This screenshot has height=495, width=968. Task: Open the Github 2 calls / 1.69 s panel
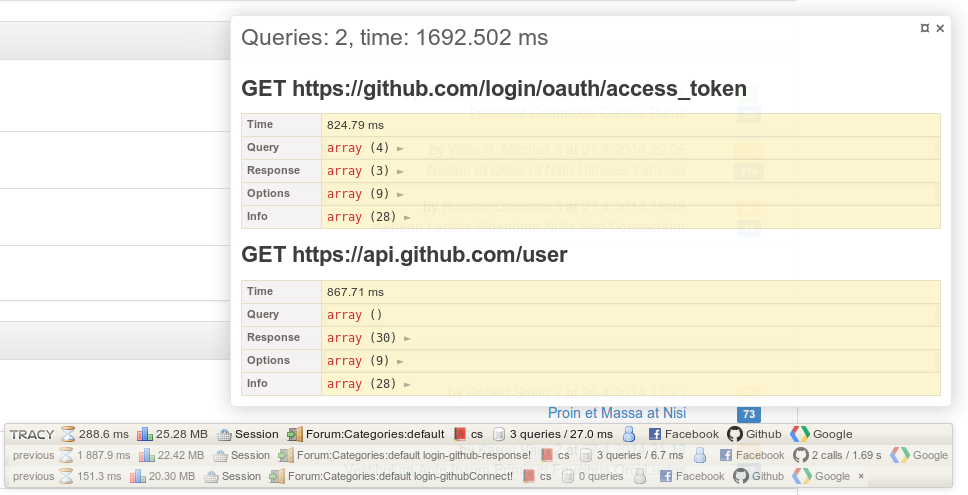click(x=837, y=455)
